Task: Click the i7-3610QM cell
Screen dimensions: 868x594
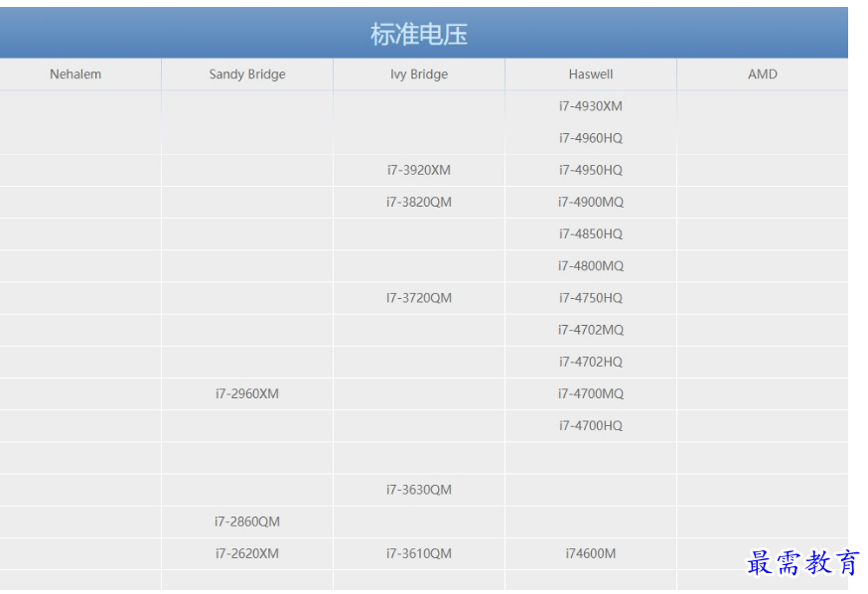Action: (419, 553)
